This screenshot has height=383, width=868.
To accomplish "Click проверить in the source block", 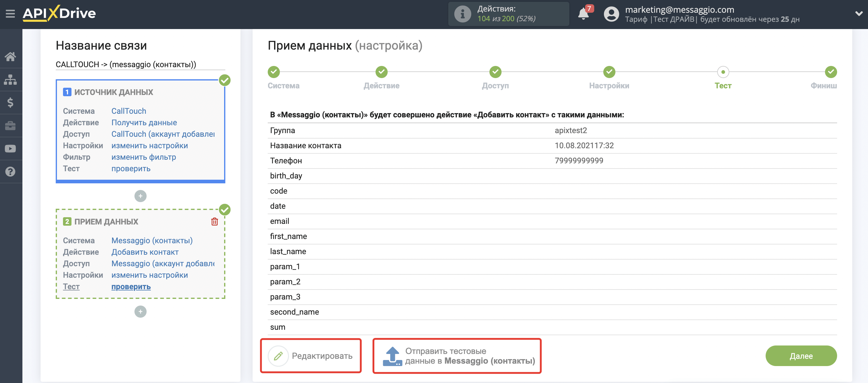I will 131,169.
